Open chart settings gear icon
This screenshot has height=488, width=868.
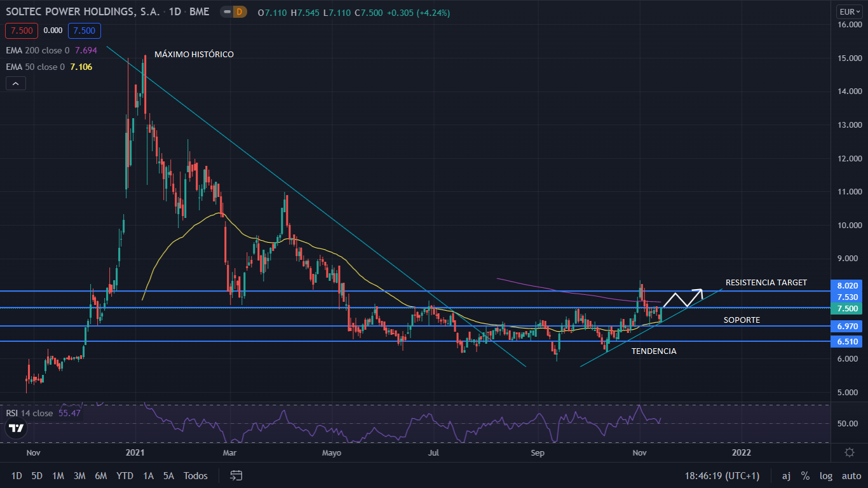[849, 452]
